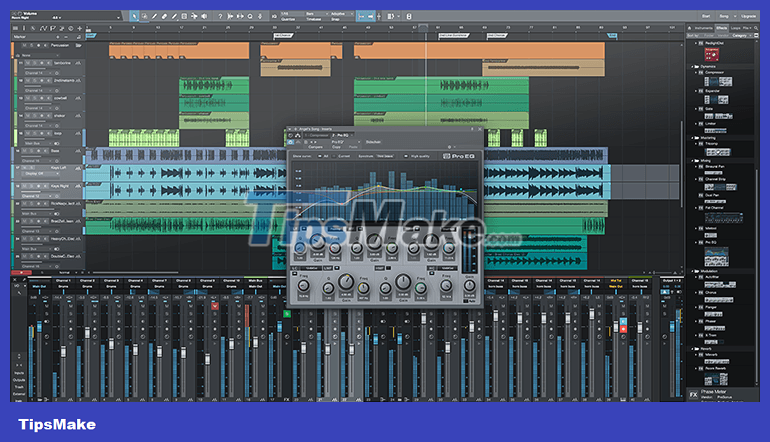Click the IQ input quantize icon
The height and width of the screenshot is (442, 770).
coord(274,16)
